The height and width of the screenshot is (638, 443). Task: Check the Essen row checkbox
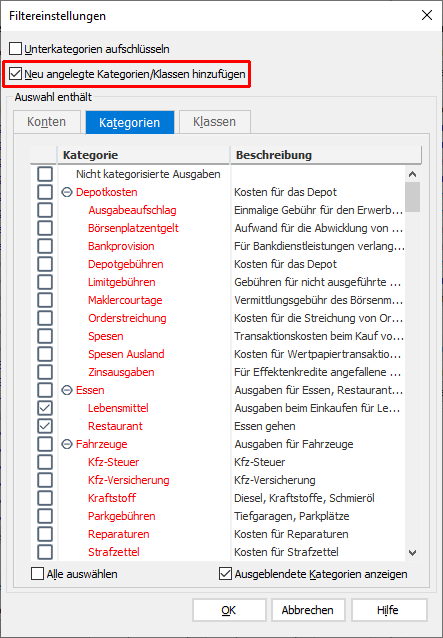coord(45,390)
